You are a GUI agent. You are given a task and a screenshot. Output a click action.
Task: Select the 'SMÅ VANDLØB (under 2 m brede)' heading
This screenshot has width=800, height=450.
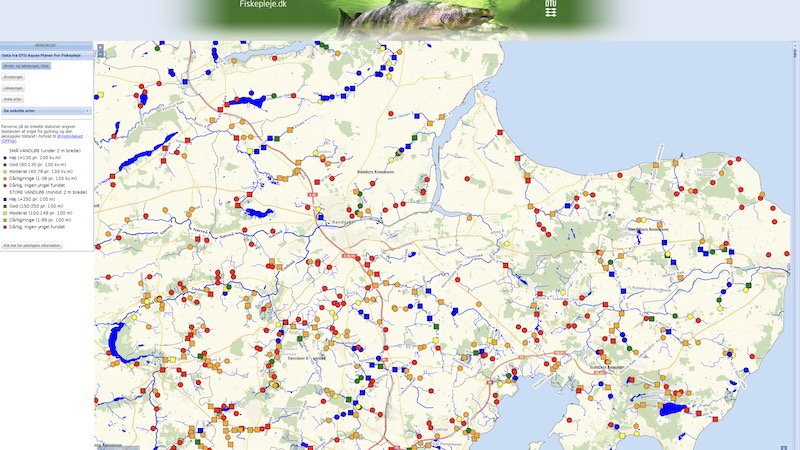click(45, 151)
